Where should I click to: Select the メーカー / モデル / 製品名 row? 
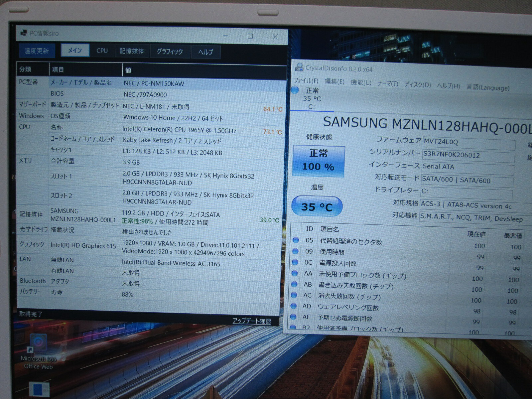[x=151, y=83]
